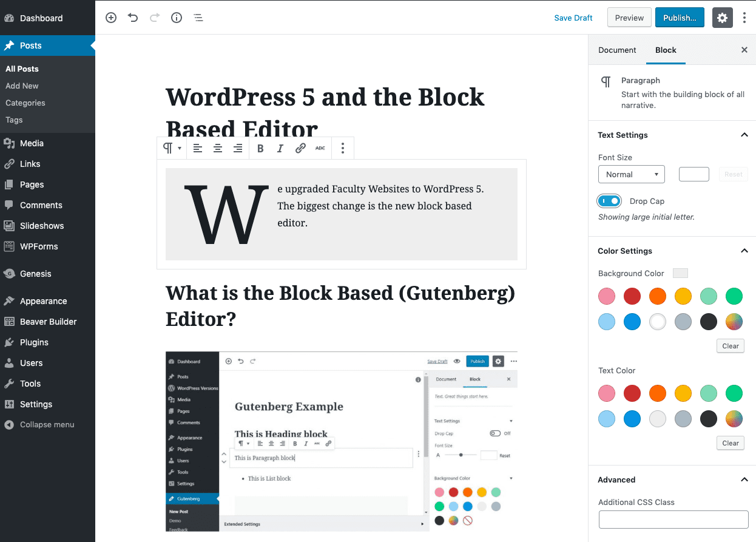Open Tags submenu item
Viewport: 756px width, 542px height.
tap(14, 120)
